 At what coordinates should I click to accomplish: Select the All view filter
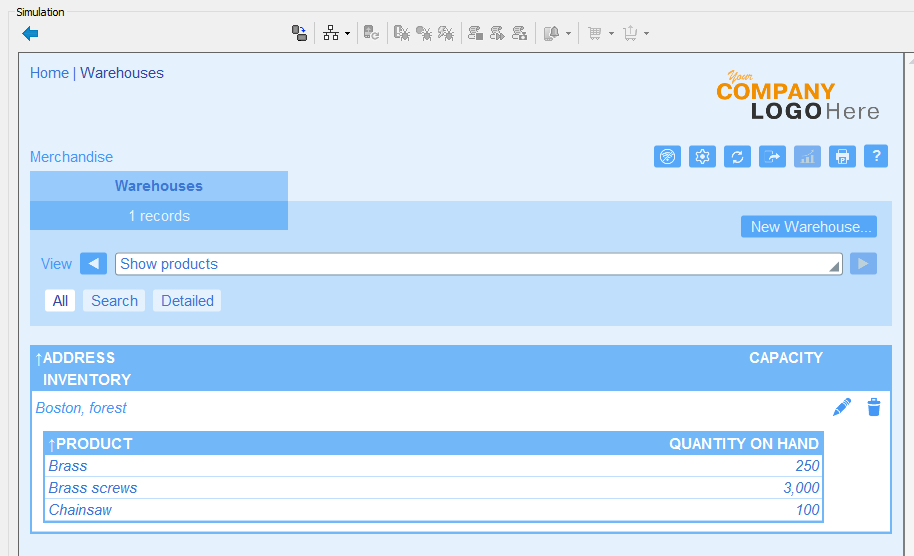[x=61, y=301]
